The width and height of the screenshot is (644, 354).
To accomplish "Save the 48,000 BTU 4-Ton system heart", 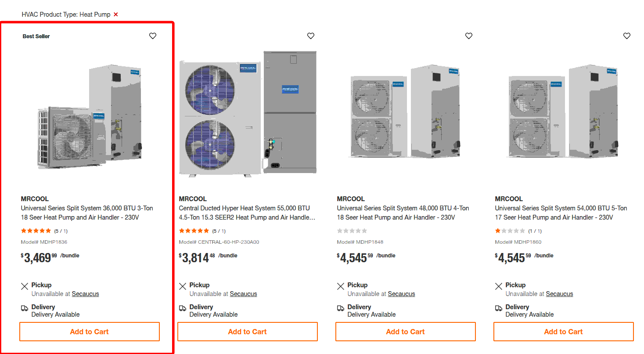I will [469, 36].
